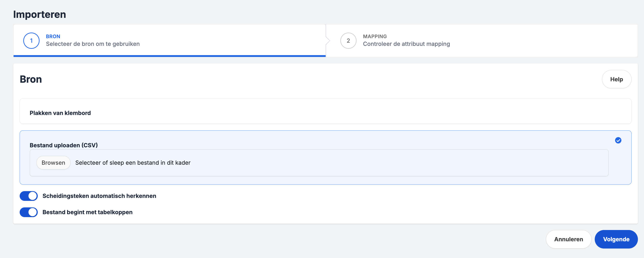
Task: Toggle Scheidingsteken automatisch herkennen switch
Action: pos(28,196)
